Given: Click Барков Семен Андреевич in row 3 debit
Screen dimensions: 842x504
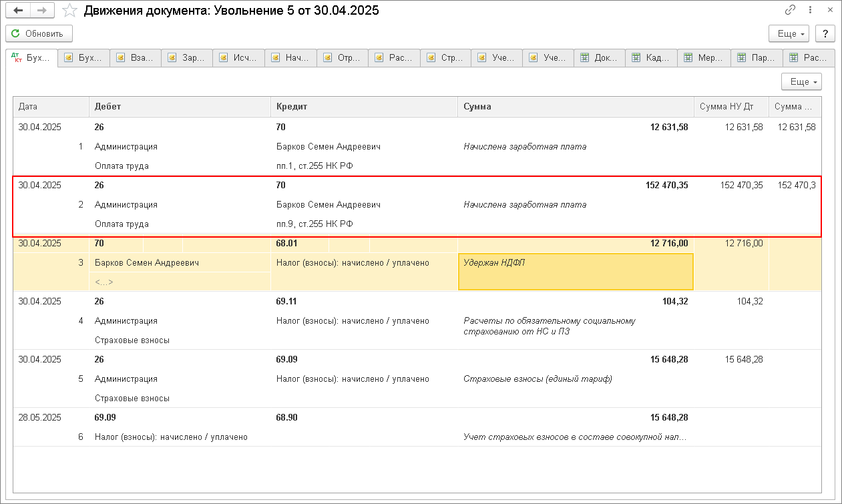Looking at the screenshot, I should (147, 262).
